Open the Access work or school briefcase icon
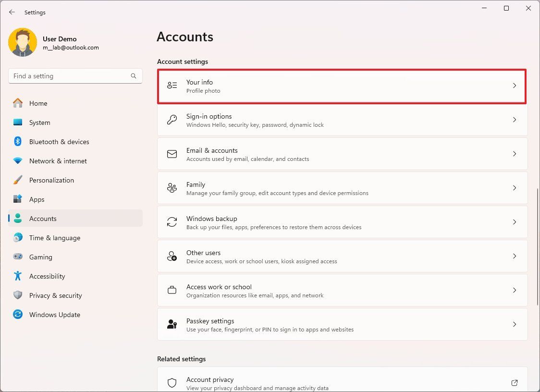This screenshot has height=392, width=540. tap(172, 290)
